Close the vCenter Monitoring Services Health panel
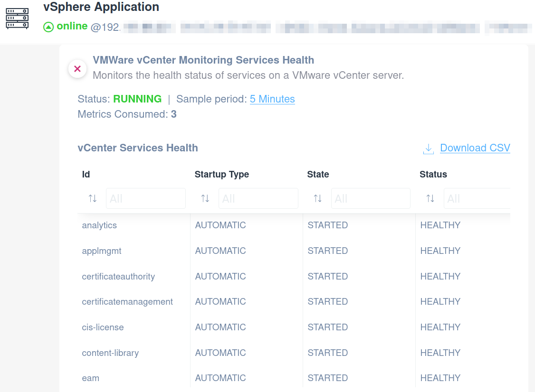Viewport: 535px width, 392px height. click(x=77, y=69)
